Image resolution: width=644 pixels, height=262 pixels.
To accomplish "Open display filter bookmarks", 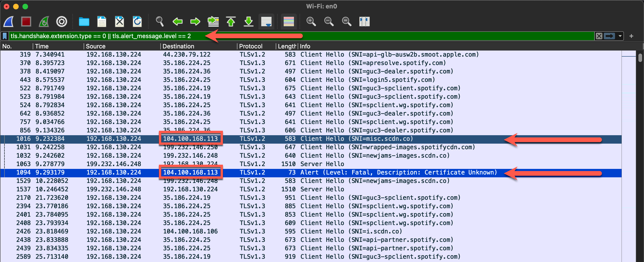I will pyautogui.click(x=5, y=36).
